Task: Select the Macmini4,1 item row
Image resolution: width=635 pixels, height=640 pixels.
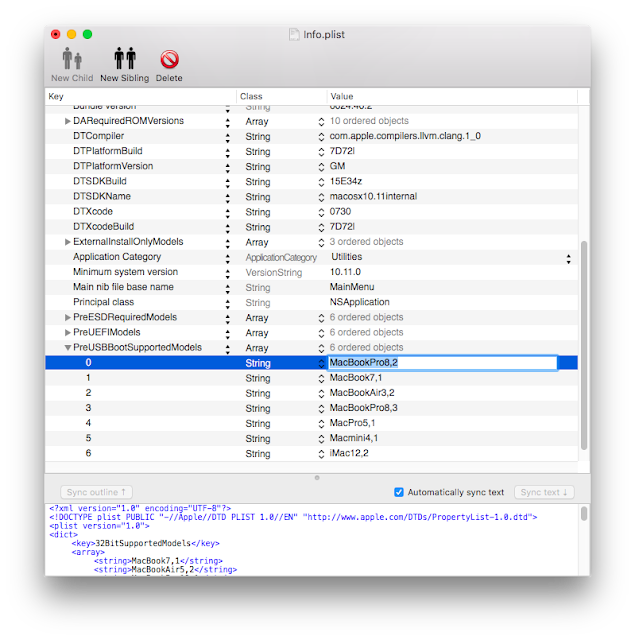Action: coord(311,438)
